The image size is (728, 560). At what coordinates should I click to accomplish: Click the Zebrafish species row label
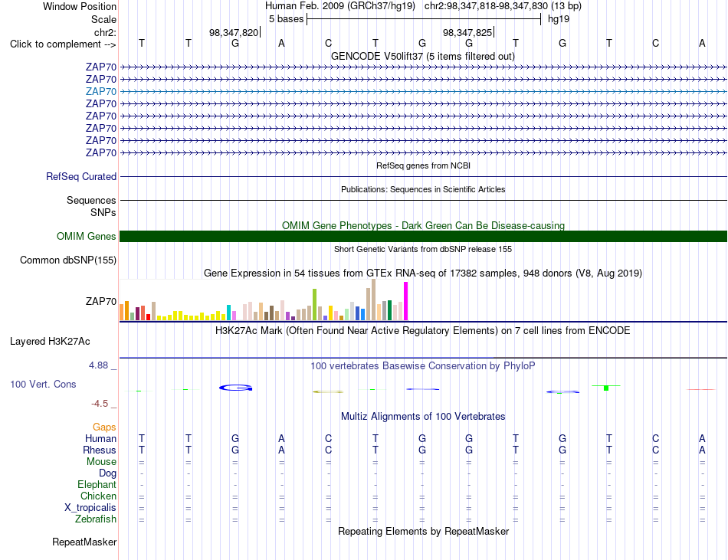point(96,519)
